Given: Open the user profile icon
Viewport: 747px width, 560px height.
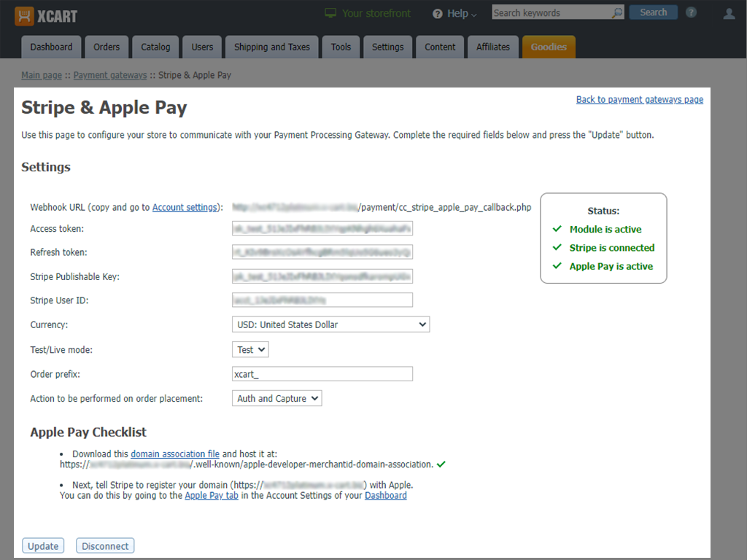Looking at the screenshot, I should click(729, 14).
